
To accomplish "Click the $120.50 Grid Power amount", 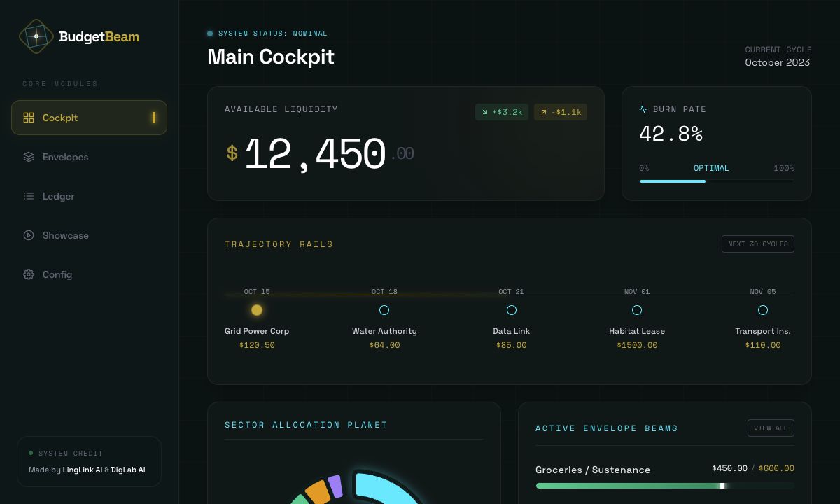I will 257,345.
